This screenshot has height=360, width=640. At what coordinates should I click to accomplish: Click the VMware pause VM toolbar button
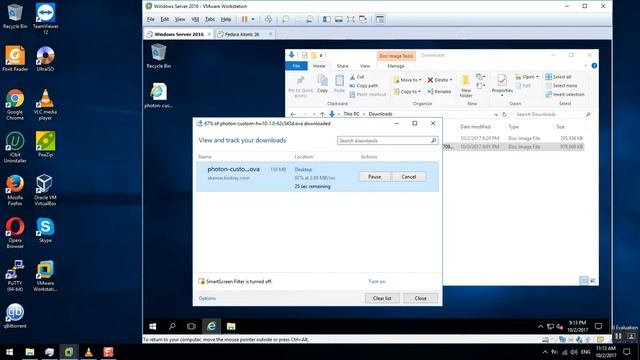pyautogui.click(x=244, y=19)
